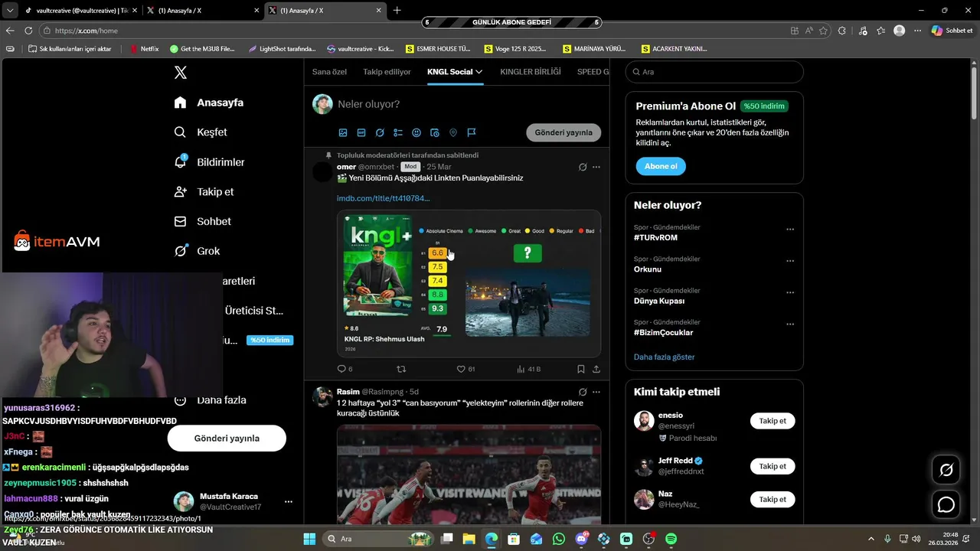Screen dimensions: 980x551
Task: Click the X logo in sidebar
Action: [181, 73]
